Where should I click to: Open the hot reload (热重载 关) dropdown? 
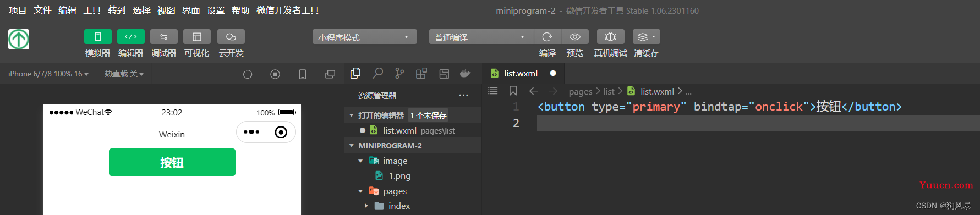point(124,74)
